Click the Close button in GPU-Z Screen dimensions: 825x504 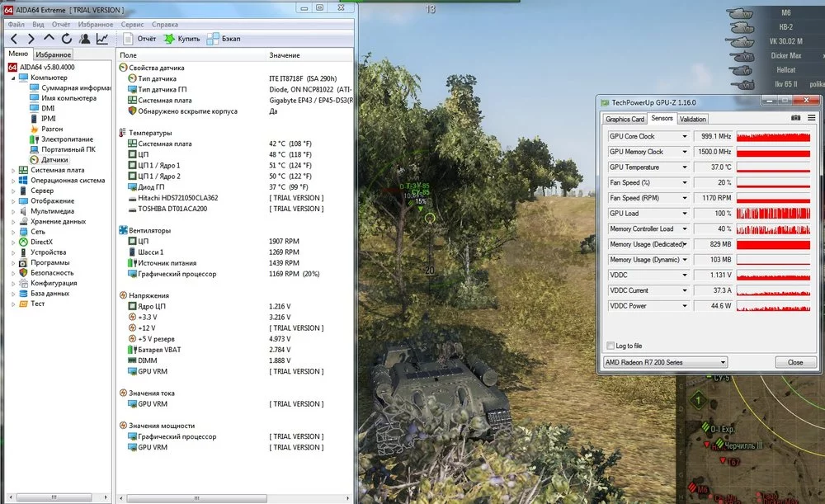(795, 362)
